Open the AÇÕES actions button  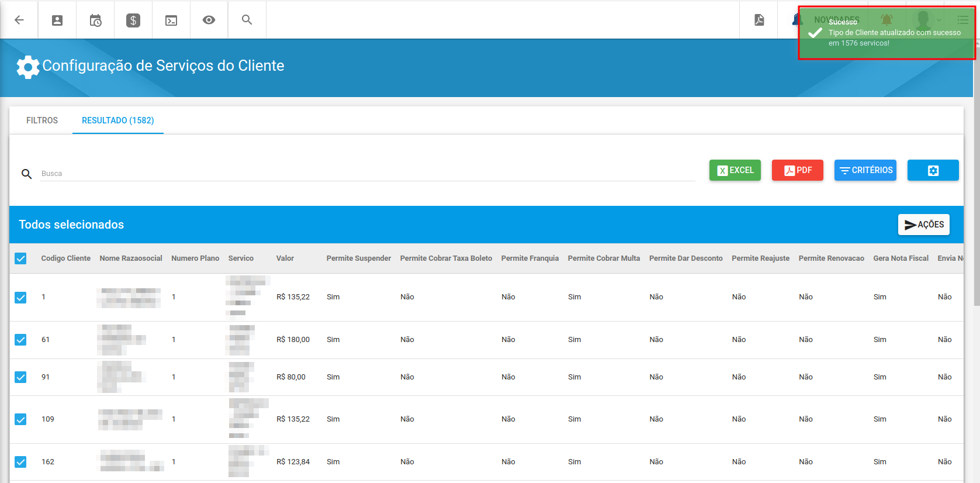924,225
